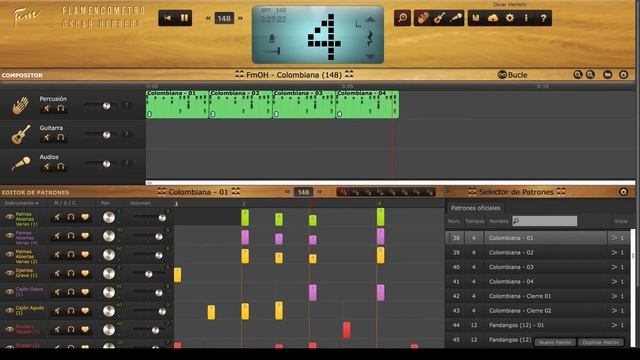Image resolution: width=640 pixels, height=360 pixels.
Task: Click the zoom out icon in Compositor bar
Action: coord(590,75)
